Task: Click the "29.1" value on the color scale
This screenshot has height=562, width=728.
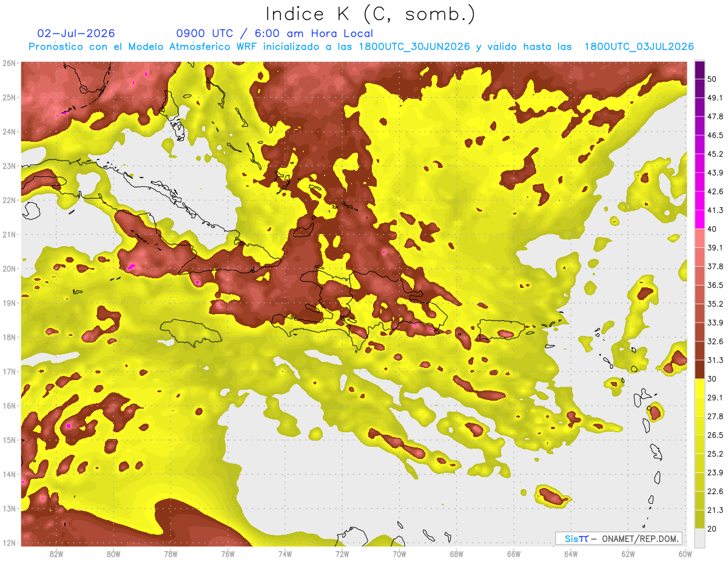Action: (x=715, y=398)
